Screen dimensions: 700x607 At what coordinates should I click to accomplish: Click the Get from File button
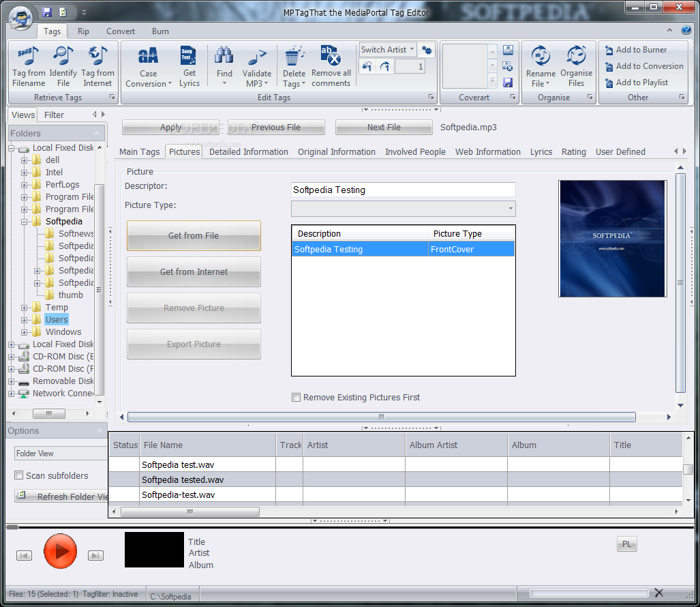coord(194,235)
